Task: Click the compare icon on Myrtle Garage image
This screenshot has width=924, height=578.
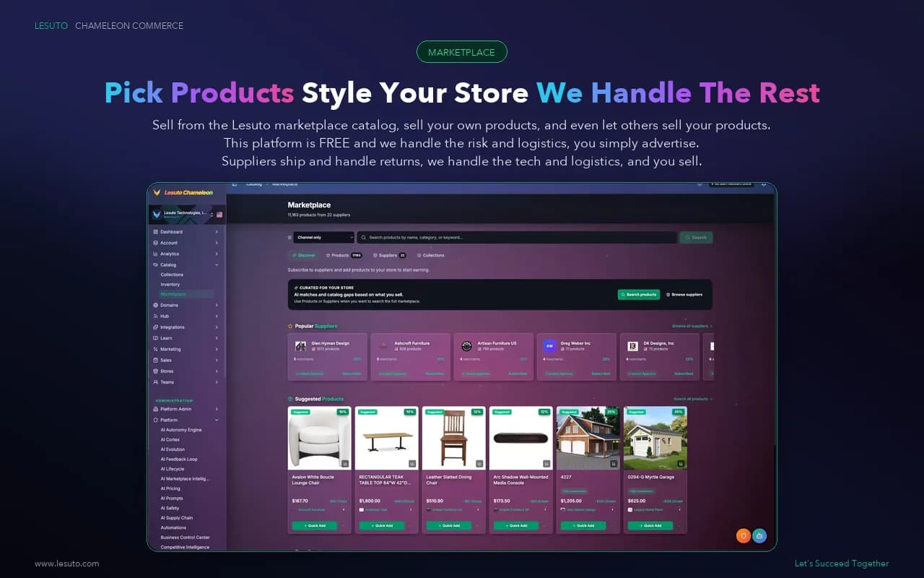Action: [x=681, y=464]
